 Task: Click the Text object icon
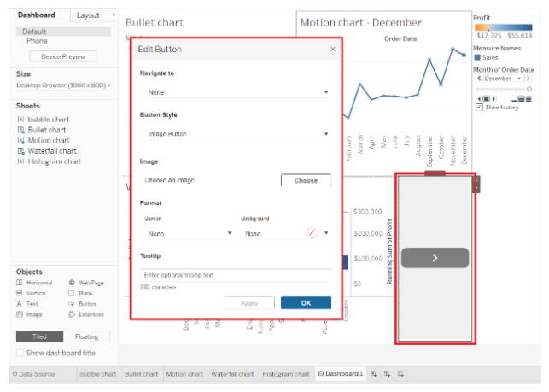pos(20,303)
